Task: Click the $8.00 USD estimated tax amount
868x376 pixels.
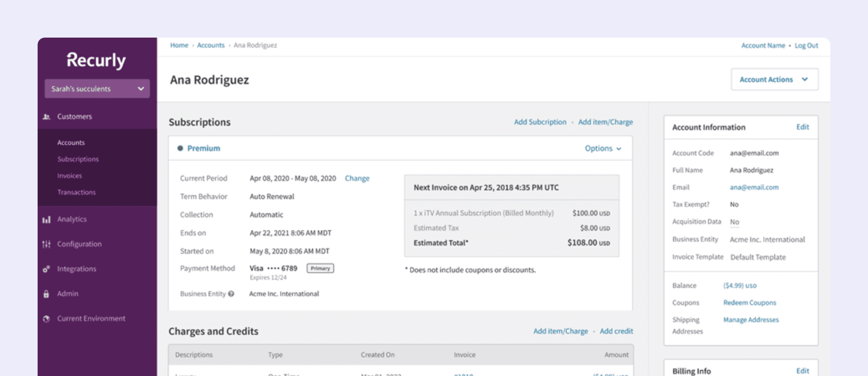Action: click(595, 228)
